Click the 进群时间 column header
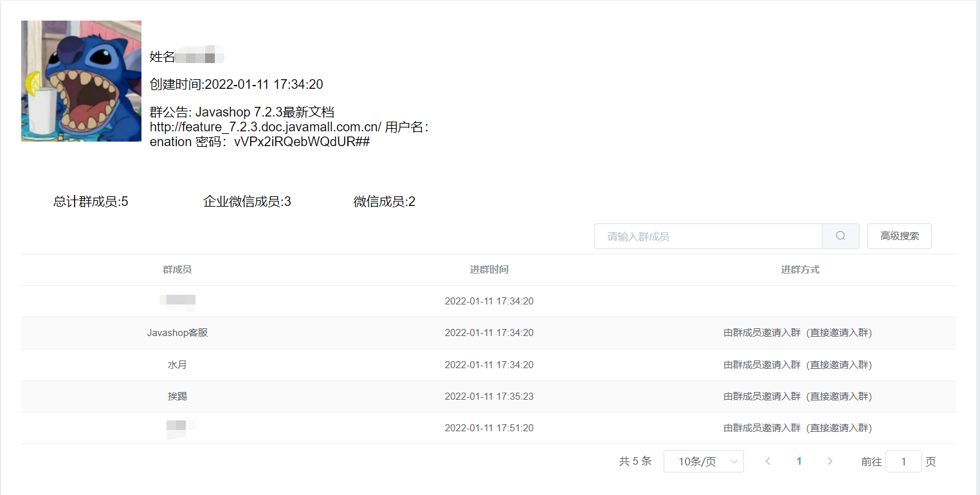 click(489, 270)
